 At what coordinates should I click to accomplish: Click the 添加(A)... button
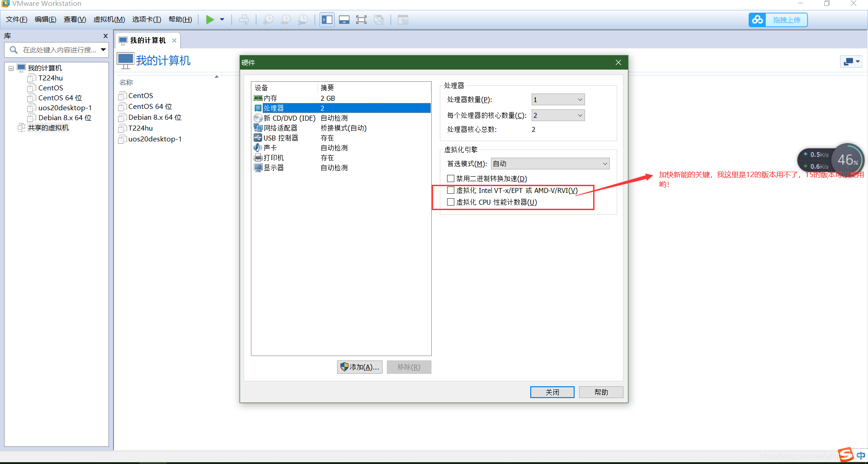[x=360, y=367]
